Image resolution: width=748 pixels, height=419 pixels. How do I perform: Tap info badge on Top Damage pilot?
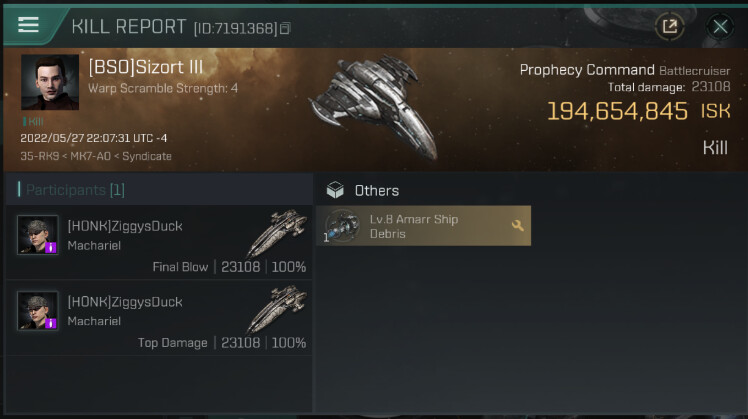(x=50, y=323)
